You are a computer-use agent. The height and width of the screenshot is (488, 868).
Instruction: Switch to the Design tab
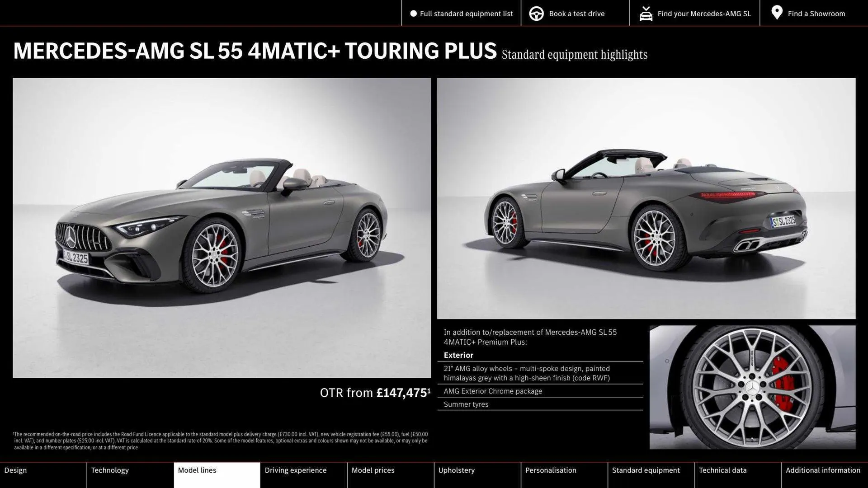point(16,470)
